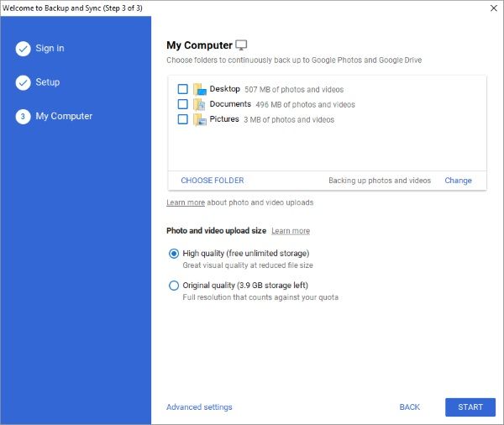Check the Desktop folder checkbox
The height and width of the screenshot is (425, 504).
coord(182,90)
